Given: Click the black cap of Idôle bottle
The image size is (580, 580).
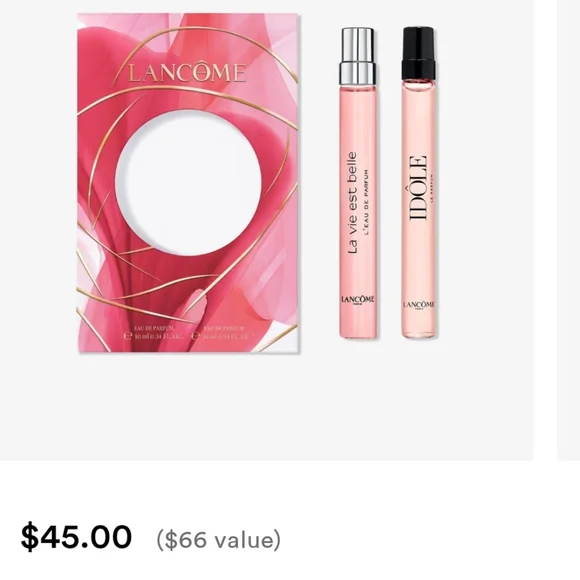Looking at the screenshot, I should coord(418,53).
